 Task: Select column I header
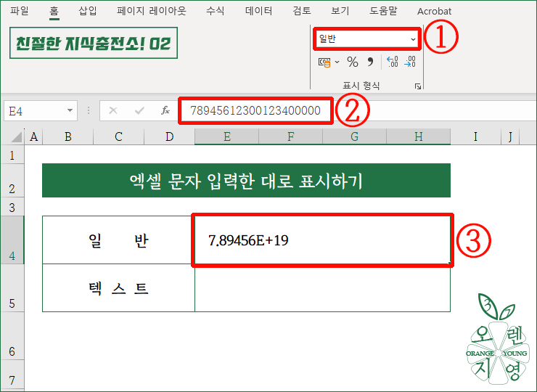point(475,136)
